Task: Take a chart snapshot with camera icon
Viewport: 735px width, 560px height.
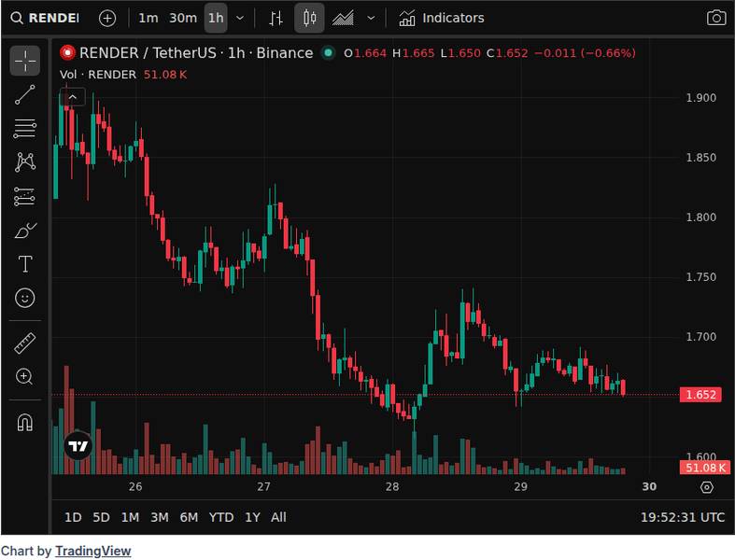Action: (x=716, y=19)
